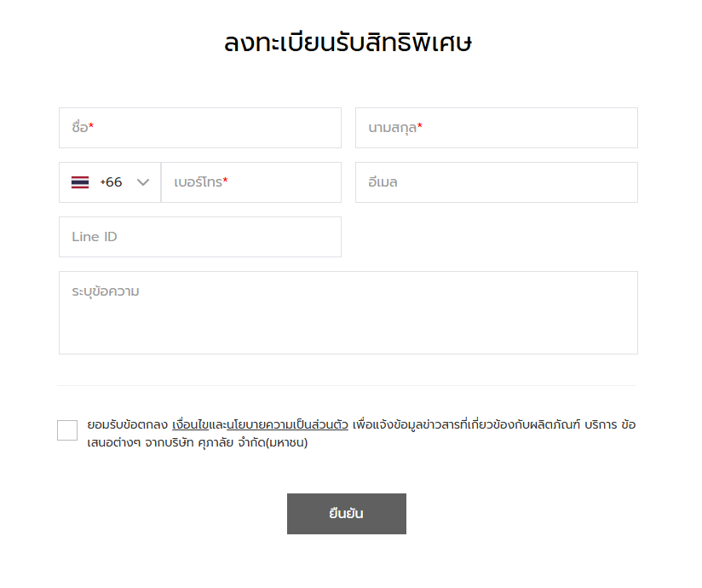Tick the ยอมรับข้อตกลง consent checkbox
The width and height of the screenshot is (702, 588).
point(67,430)
